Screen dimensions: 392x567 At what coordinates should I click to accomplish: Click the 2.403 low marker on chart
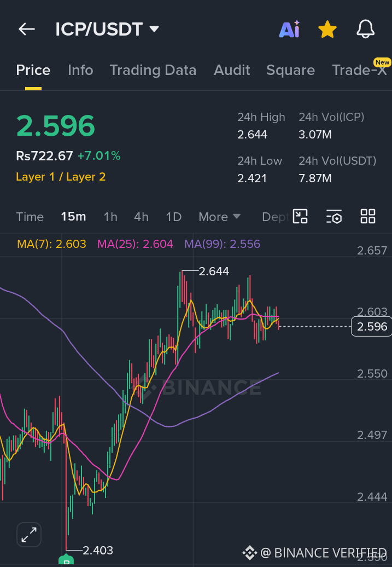click(98, 551)
